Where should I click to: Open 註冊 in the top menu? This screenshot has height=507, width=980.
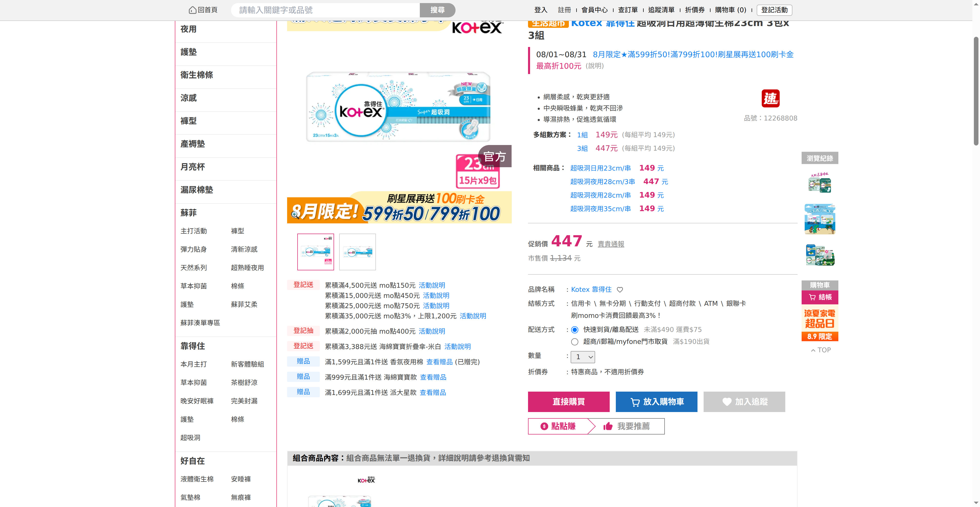click(564, 10)
